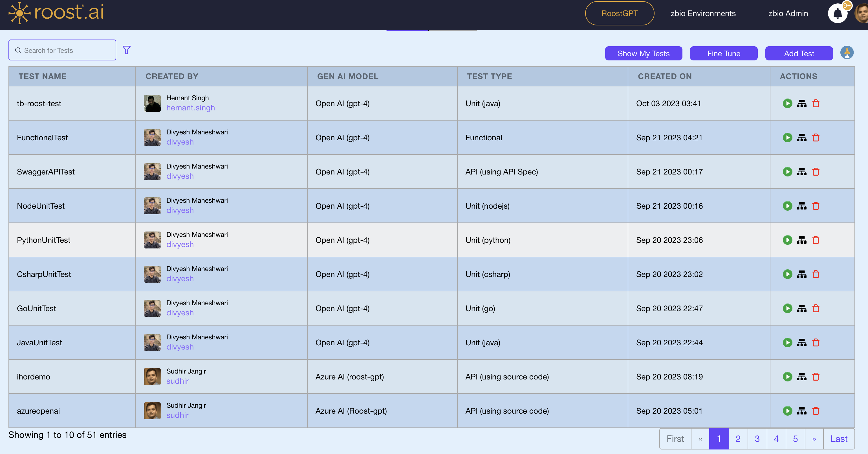Open divyesh's profile link on NodeUnitTest row
The image size is (868, 454).
pyautogui.click(x=180, y=210)
